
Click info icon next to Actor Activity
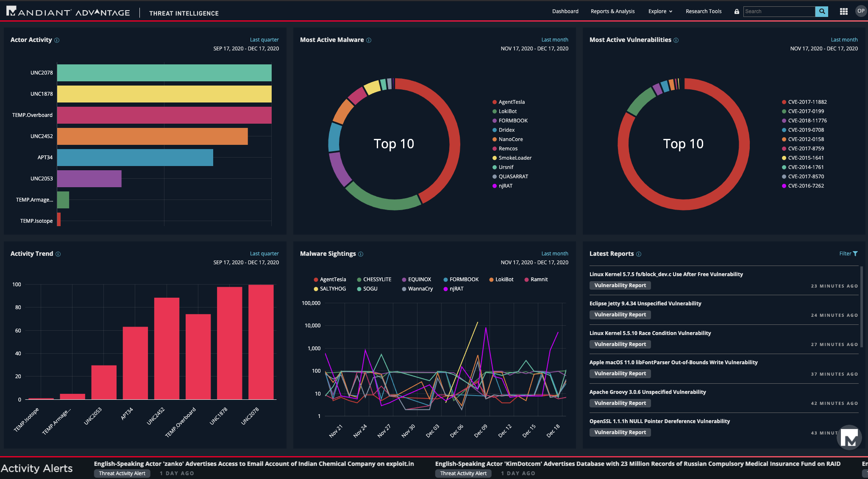[x=57, y=40]
